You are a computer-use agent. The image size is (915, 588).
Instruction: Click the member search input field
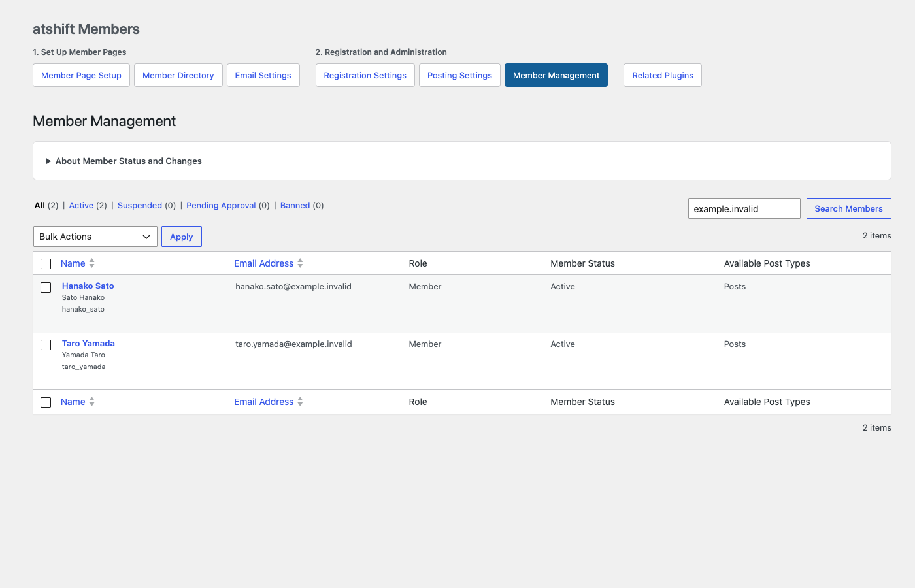pos(744,208)
